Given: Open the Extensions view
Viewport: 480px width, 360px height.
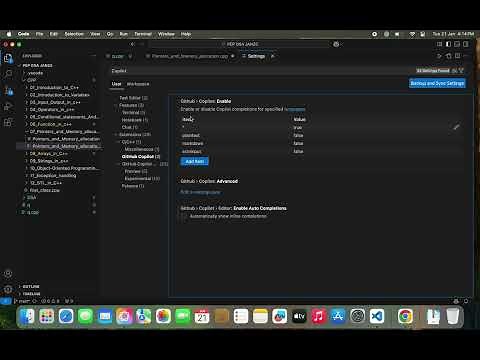Looking at the screenshot, I should [x=8, y=122].
